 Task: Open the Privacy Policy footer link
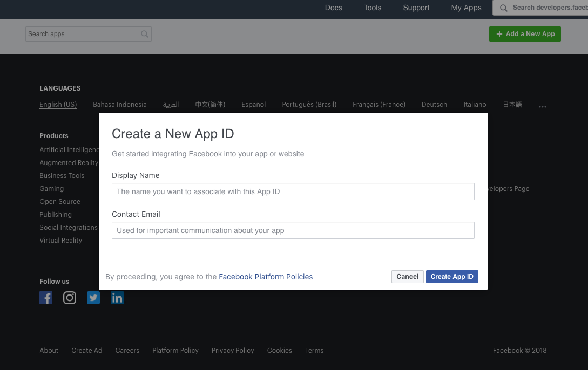coord(233,351)
